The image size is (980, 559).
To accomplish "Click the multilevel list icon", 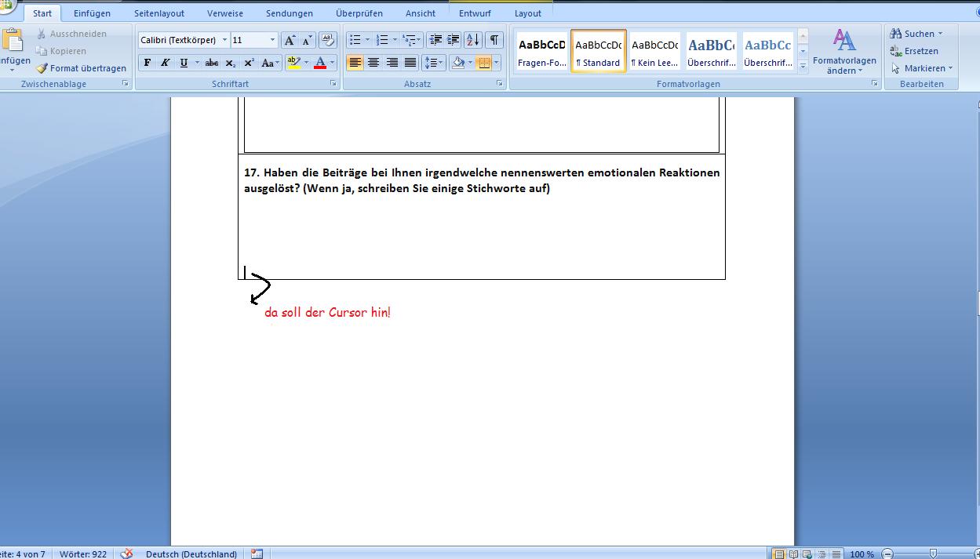I will 409,40.
